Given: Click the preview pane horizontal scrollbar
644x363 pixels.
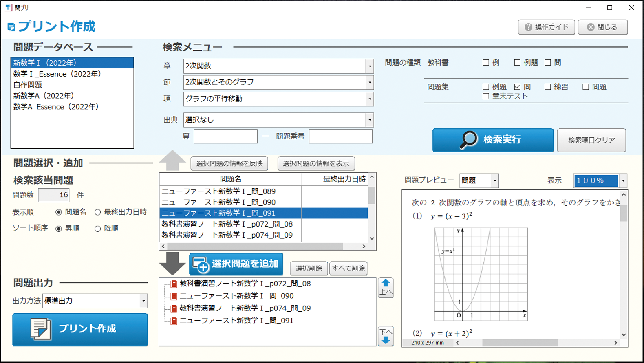Looking at the screenshot, I should click(520, 343).
